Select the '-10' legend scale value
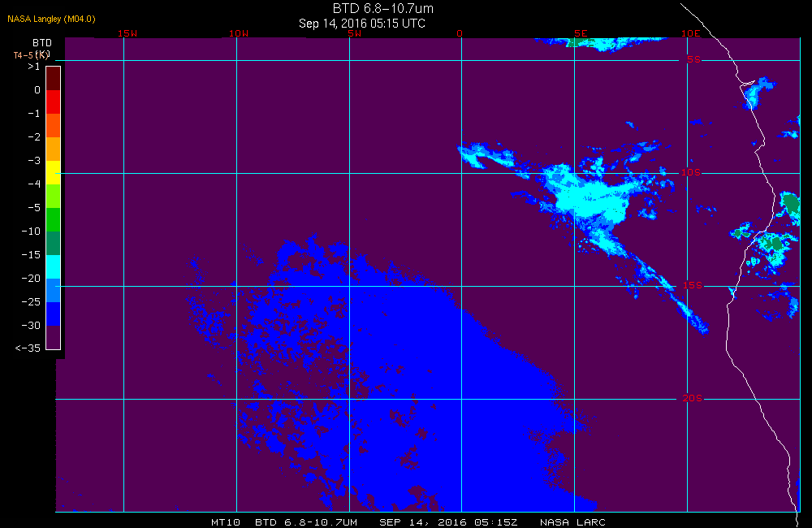812x528 pixels. tap(31, 231)
